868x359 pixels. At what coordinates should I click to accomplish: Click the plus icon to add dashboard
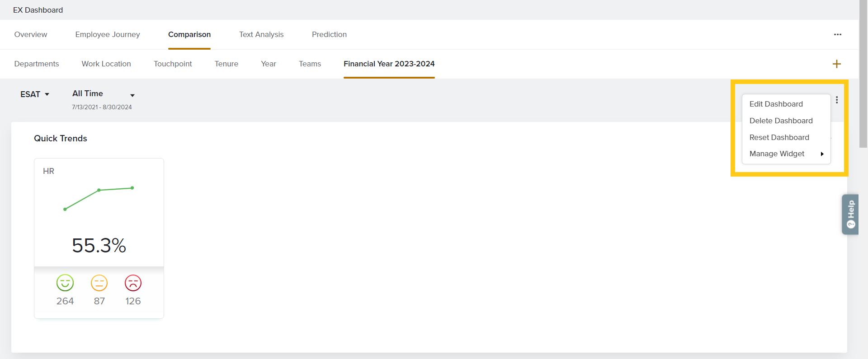tap(836, 64)
